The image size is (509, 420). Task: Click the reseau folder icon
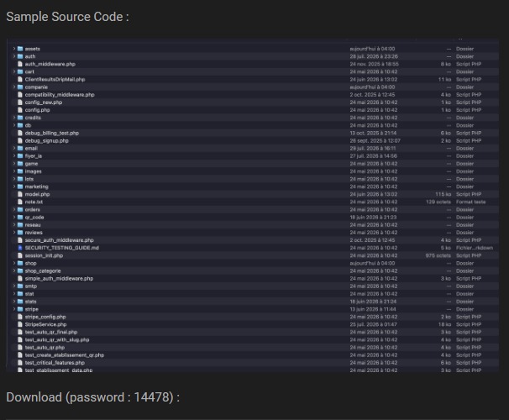(20, 225)
